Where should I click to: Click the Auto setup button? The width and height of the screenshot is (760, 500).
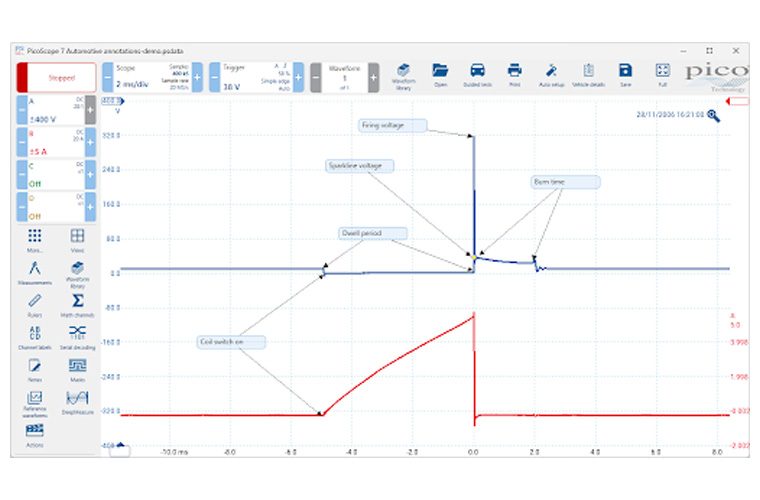(551, 74)
